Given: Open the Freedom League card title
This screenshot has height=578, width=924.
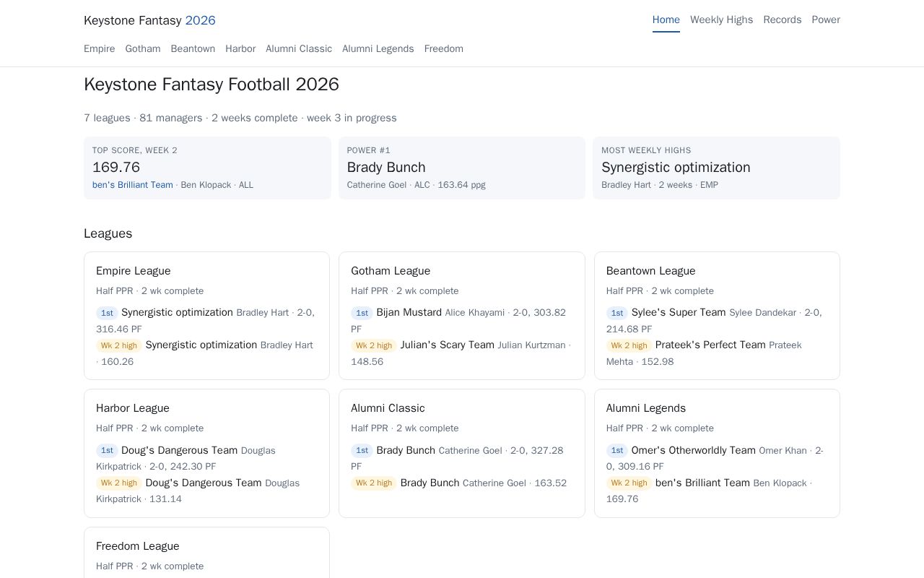Looking at the screenshot, I should (x=138, y=546).
